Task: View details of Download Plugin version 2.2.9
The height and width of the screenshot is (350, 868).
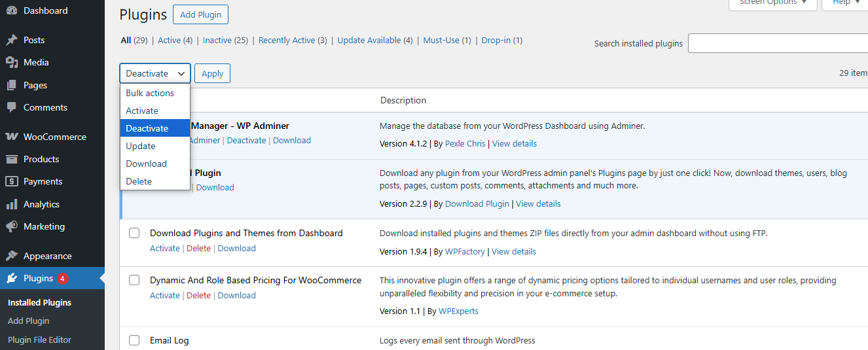Action: (x=538, y=203)
